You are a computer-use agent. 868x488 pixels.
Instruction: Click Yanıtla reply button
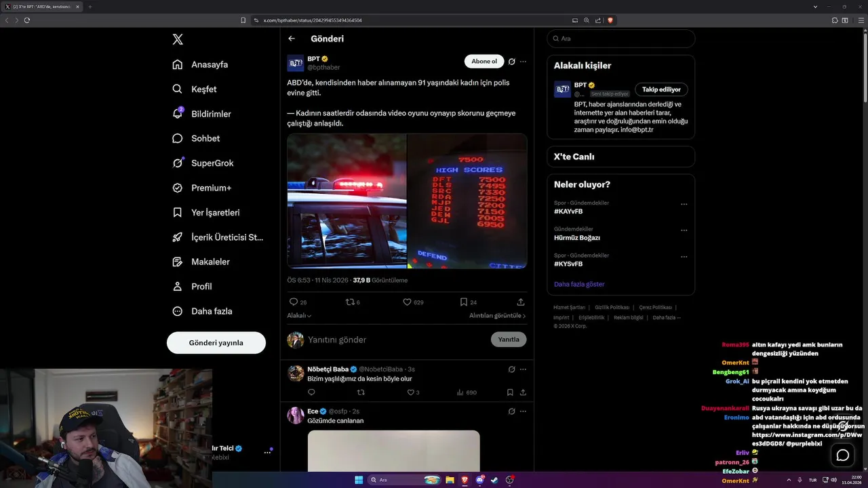[x=509, y=340]
